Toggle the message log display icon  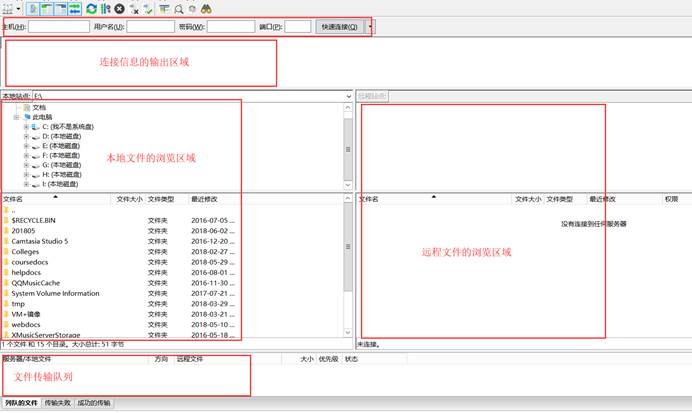35,8
